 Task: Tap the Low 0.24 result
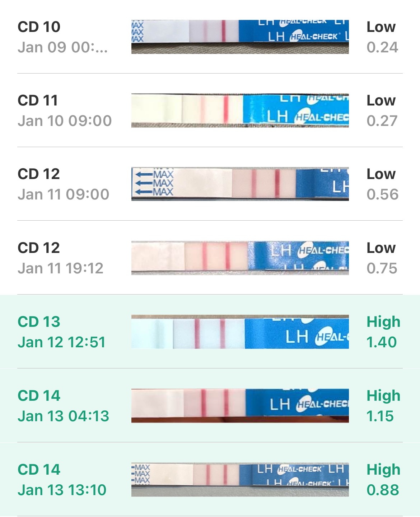click(382, 37)
